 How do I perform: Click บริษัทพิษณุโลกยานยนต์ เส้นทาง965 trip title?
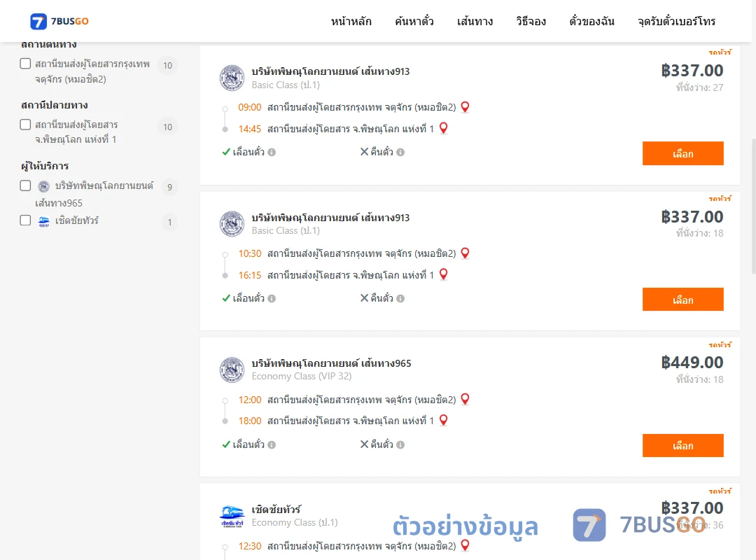(331, 363)
